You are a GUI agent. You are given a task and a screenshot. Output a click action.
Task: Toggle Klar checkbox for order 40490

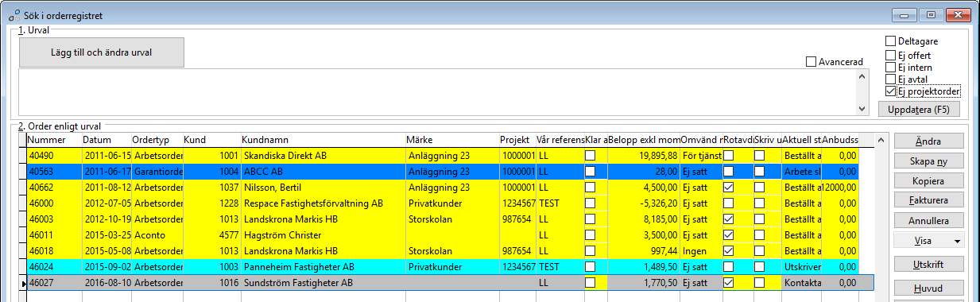coord(590,155)
